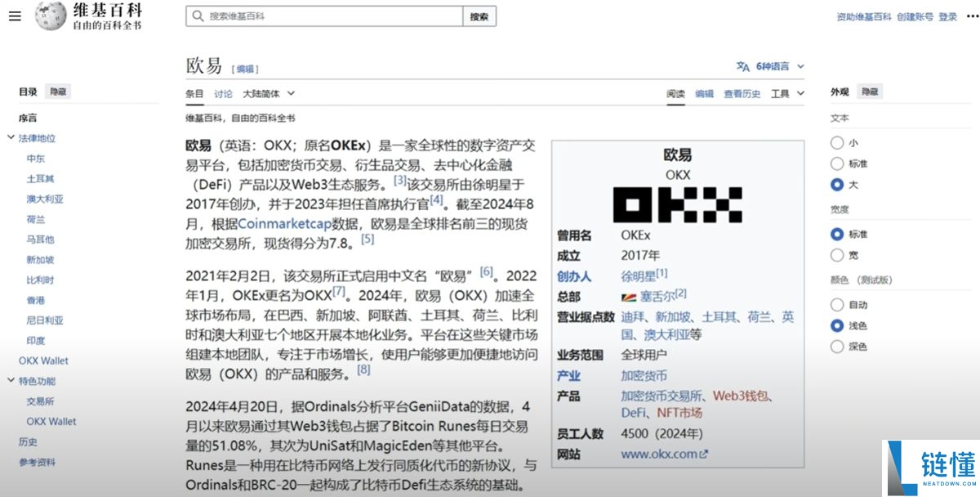Jump to 中东 in contents
Image resolution: width=980 pixels, height=497 pixels.
[x=35, y=159]
